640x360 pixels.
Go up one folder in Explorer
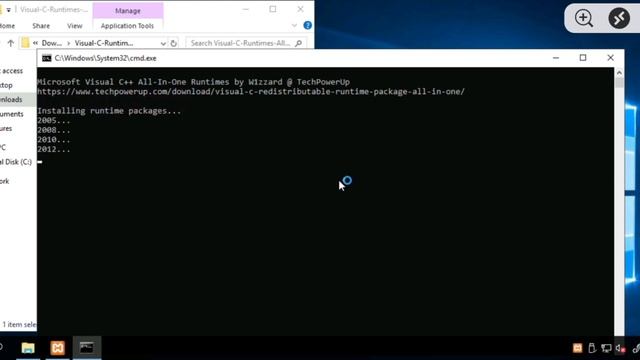pyautogui.click(x=11, y=43)
